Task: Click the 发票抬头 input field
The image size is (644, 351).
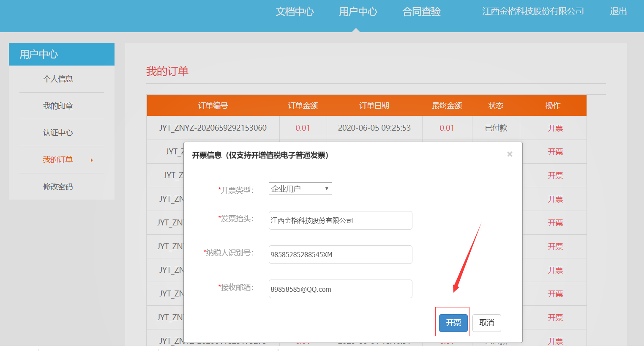Action: (340, 220)
